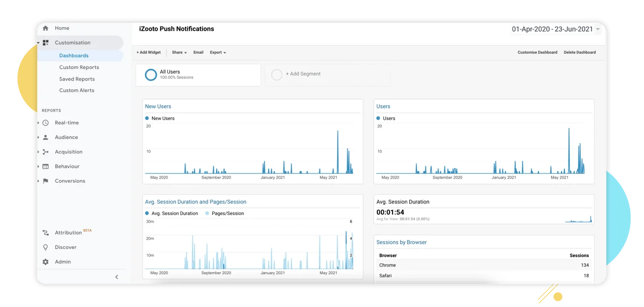Click the 134 sessions value

click(585, 265)
